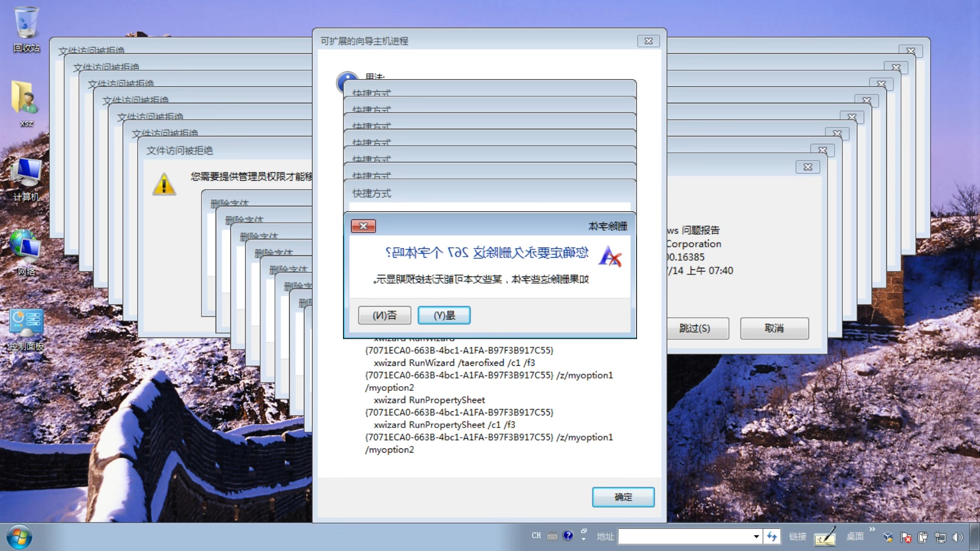Open the 控制面板 desktop icon
The height and width of the screenshot is (551, 980).
tap(26, 329)
